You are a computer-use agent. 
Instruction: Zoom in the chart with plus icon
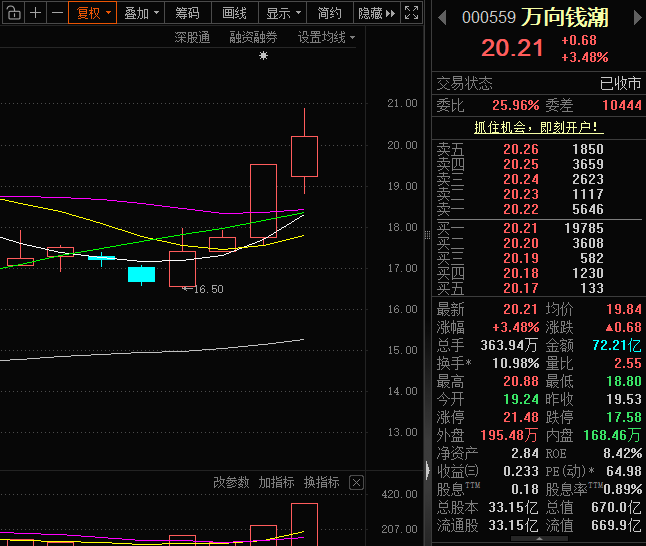[35, 13]
